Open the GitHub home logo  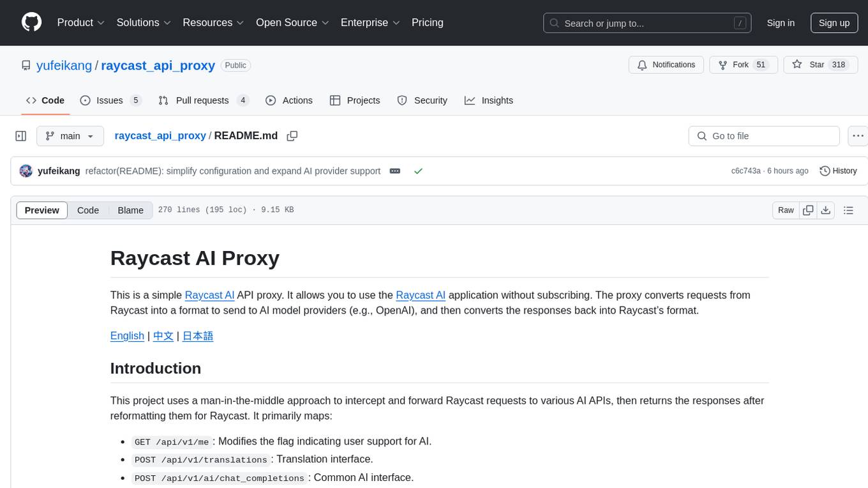[31, 22]
